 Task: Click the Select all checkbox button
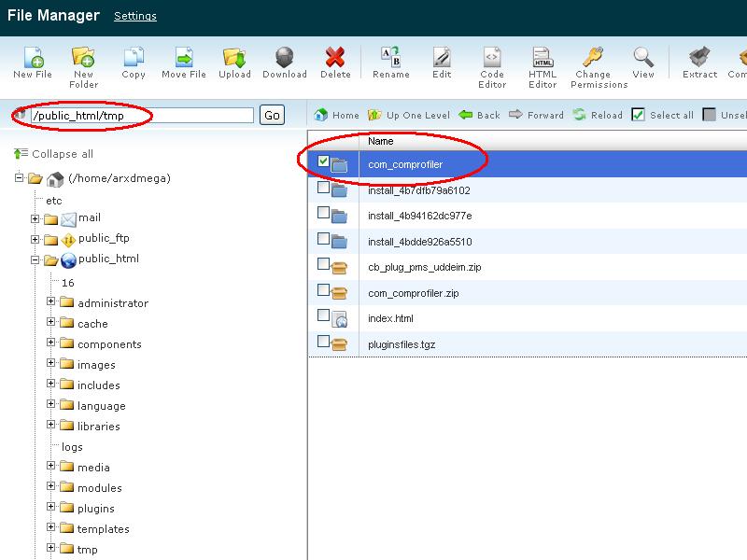point(638,115)
